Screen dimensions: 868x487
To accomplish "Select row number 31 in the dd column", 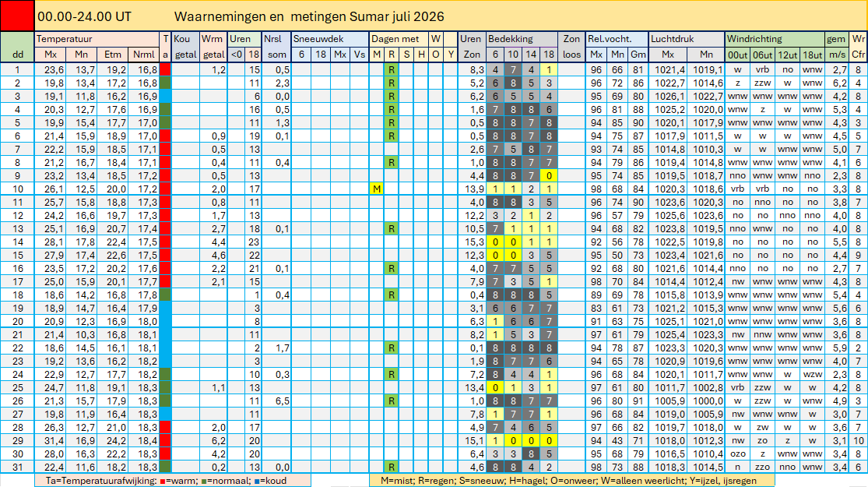I will 17,467.
